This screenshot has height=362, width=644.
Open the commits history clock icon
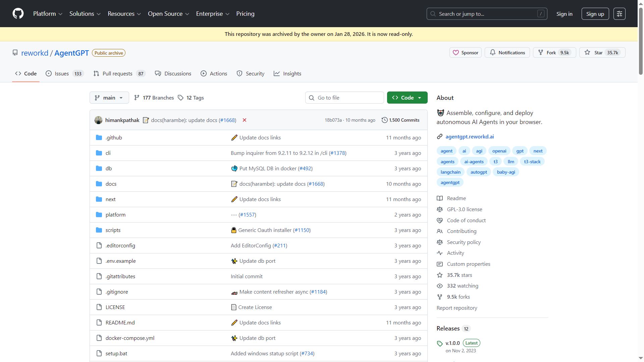(x=384, y=120)
